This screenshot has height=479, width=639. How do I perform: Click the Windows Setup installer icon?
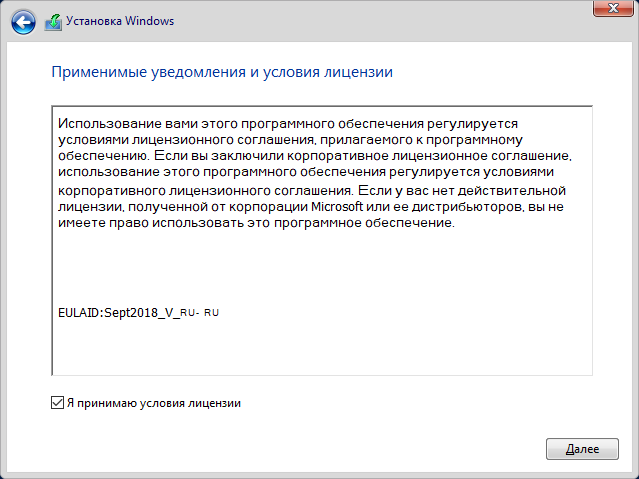(x=53, y=22)
